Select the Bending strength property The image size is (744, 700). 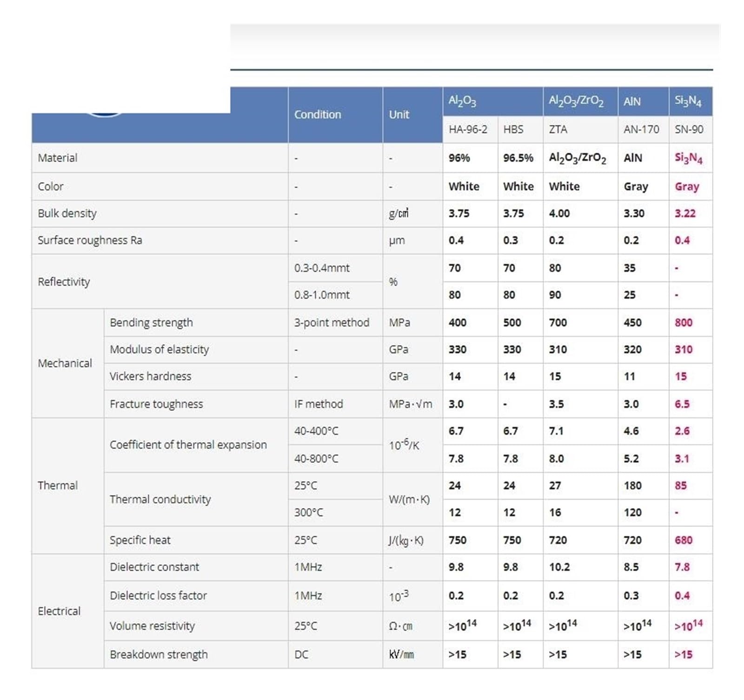(151, 323)
